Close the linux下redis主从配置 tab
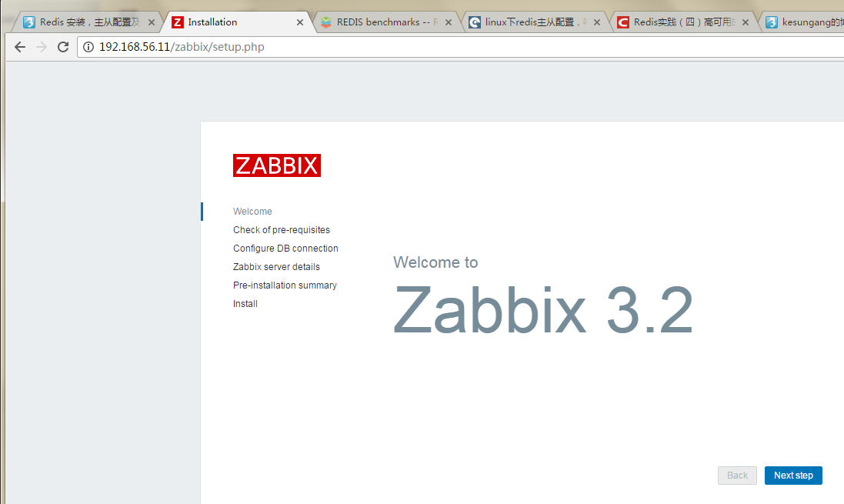 click(x=596, y=22)
